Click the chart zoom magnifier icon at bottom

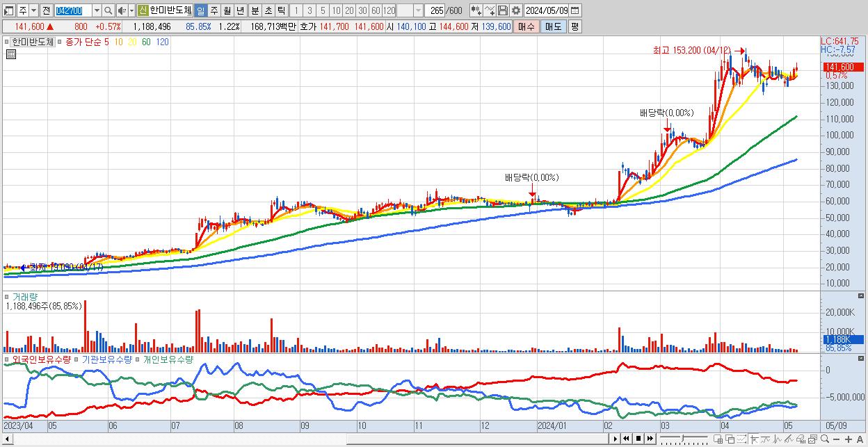[x=824, y=439]
